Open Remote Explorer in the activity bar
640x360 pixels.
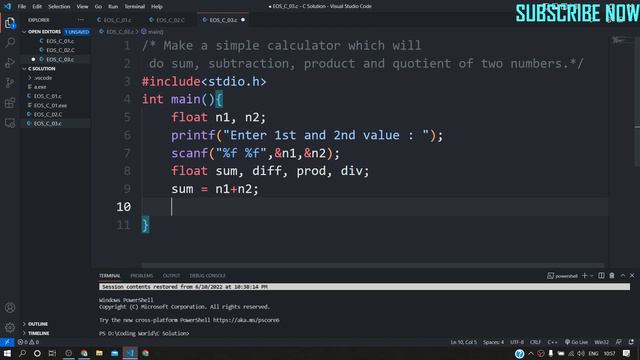pos(10,122)
